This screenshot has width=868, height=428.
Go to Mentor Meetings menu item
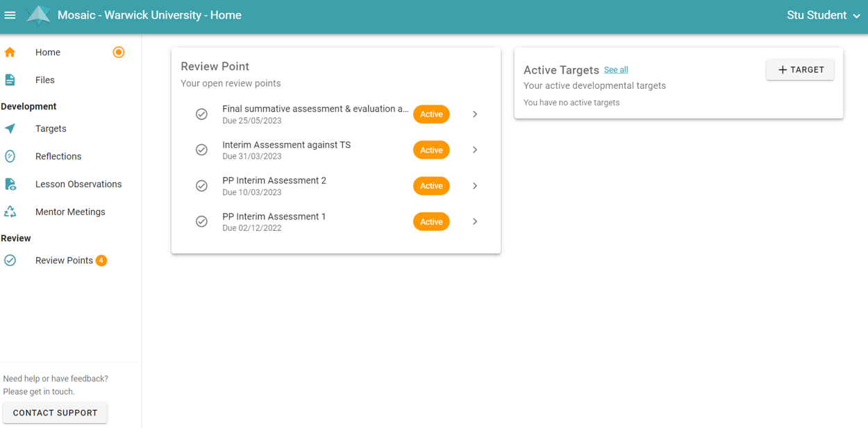(x=70, y=212)
